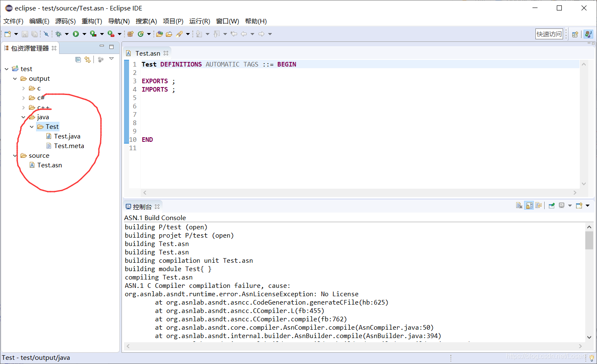
Task: Open the 文件(F) menu
Action: 13,21
